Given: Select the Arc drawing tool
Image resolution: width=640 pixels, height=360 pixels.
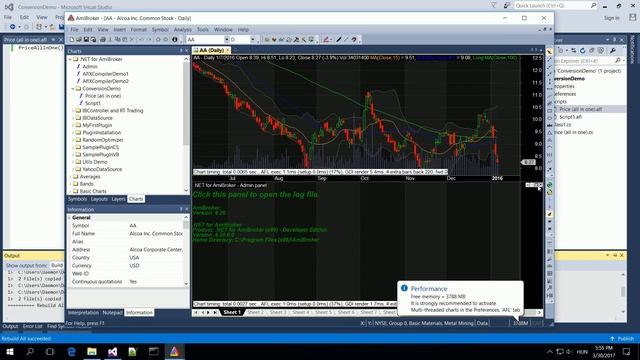Looking at the screenshot, I should (x=549, y=147).
